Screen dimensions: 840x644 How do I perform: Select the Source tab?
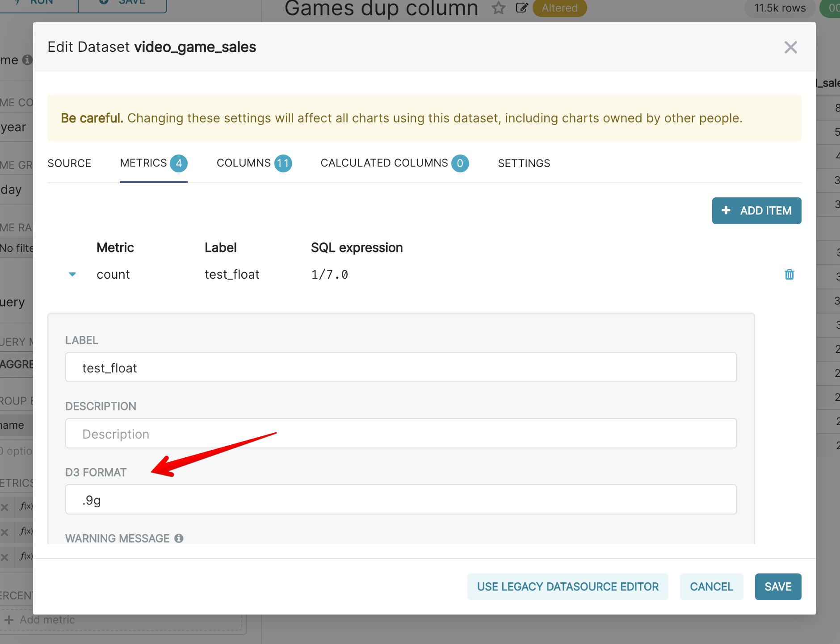tap(69, 163)
